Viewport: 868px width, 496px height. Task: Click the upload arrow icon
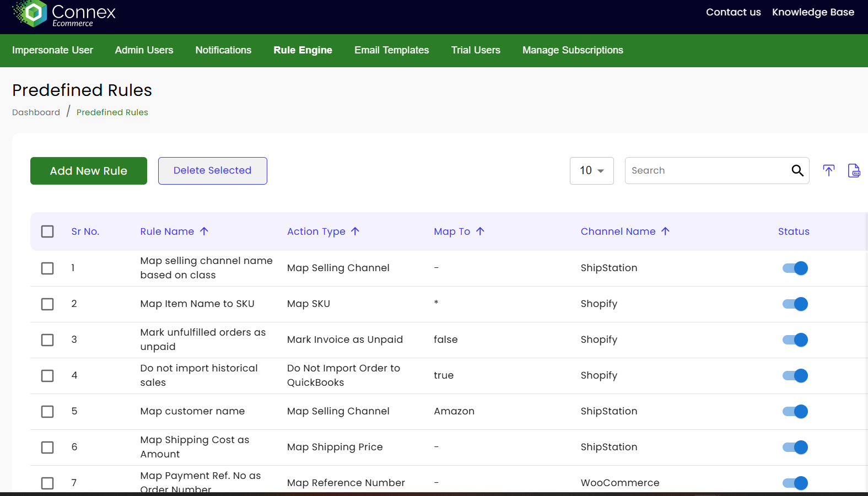[x=828, y=171]
